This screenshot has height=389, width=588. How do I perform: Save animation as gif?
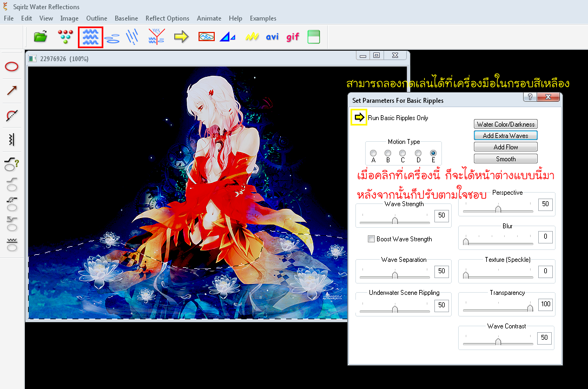pos(293,37)
